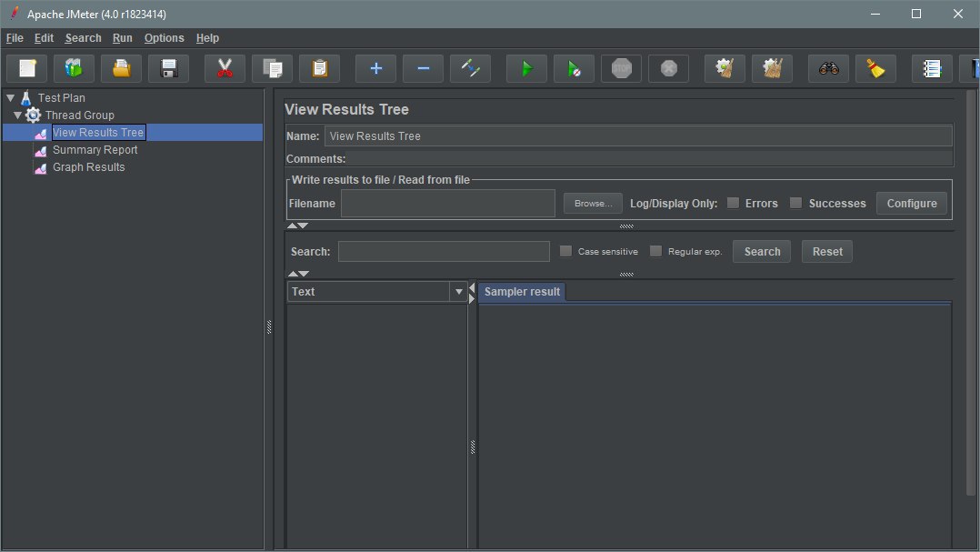980x552 pixels.
Task: Collapse the Thread Group tree node
Action: tap(17, 115)
